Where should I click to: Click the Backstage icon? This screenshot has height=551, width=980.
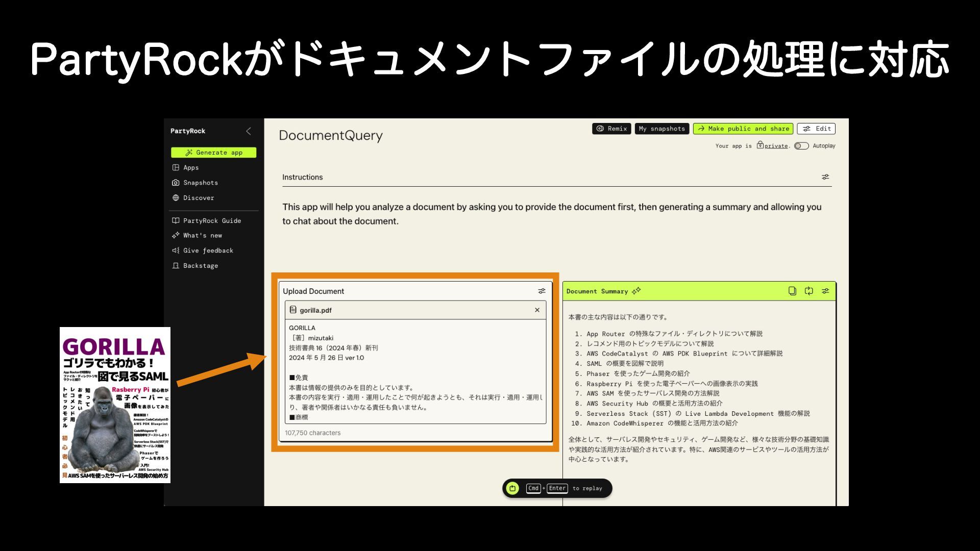point(176,266)
